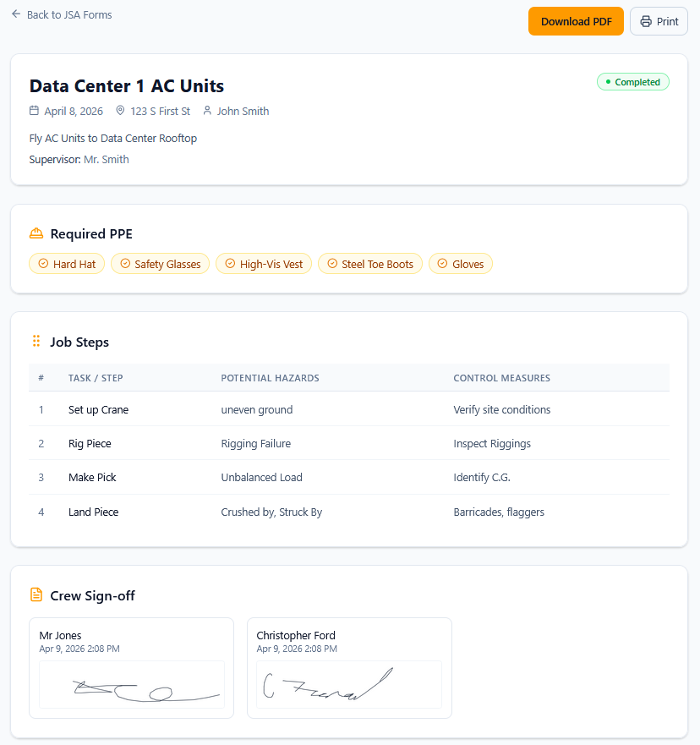Click the hard hat icon in Required PPE
This screenshot has width=700, height=745.
[x=36, y=234]
